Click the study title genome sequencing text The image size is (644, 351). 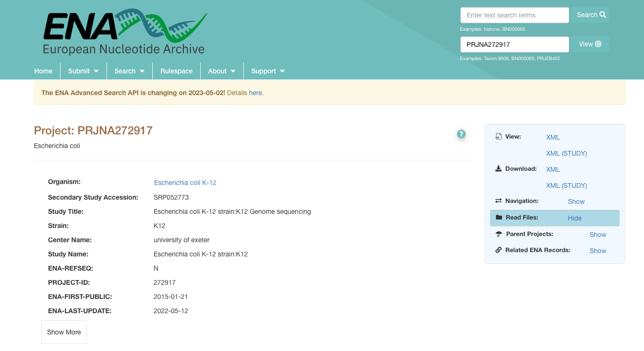[x=232, y=211]
